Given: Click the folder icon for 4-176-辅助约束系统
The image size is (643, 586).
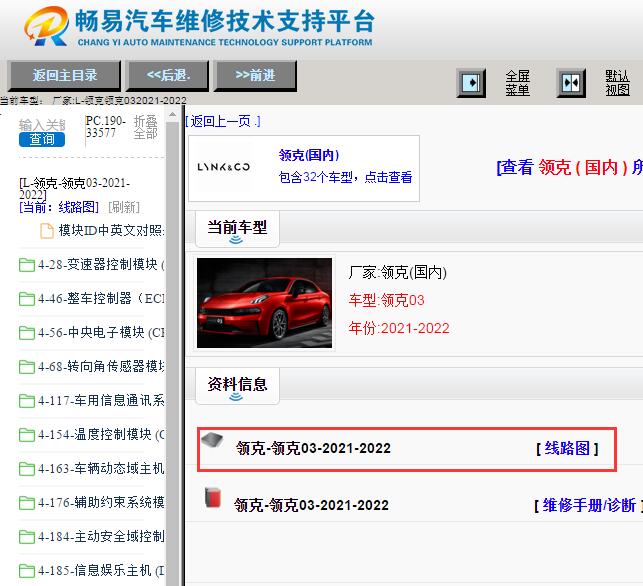Looking at the screenshot, I should [27, 503].
